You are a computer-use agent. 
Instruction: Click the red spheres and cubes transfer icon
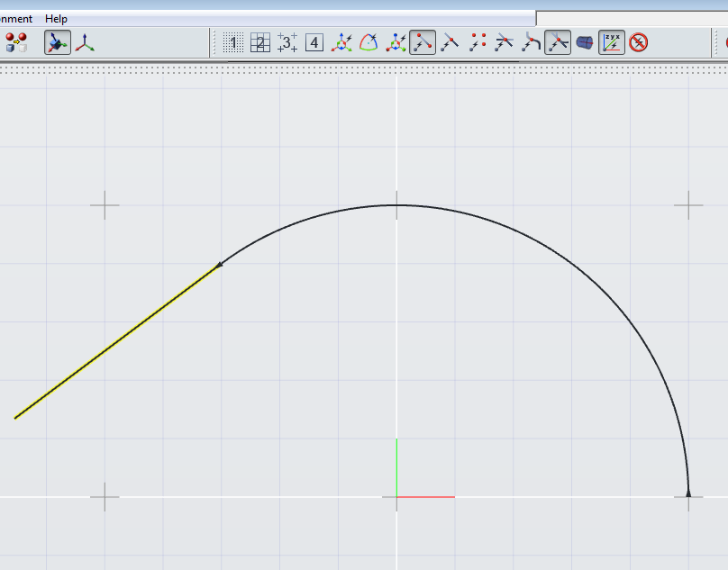click(16, 42)
